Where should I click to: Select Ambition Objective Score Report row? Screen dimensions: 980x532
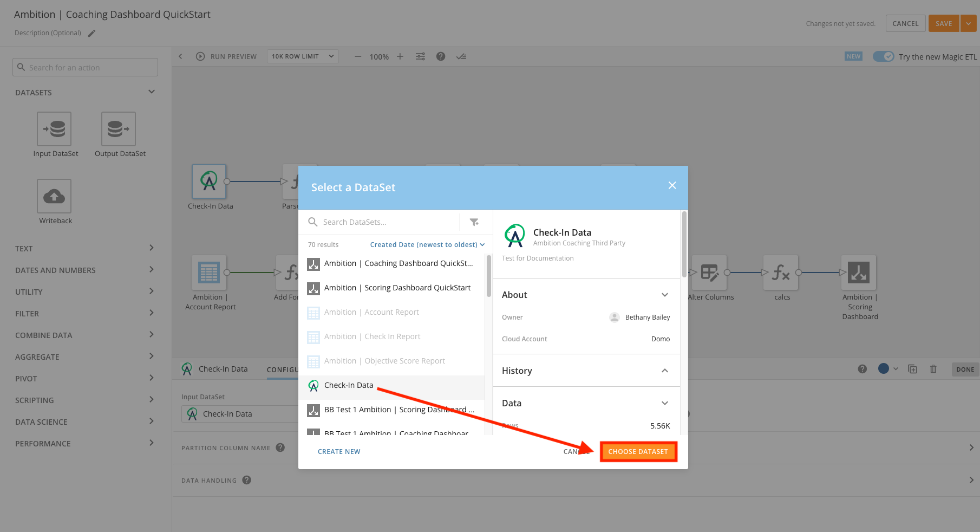[391, 361]
